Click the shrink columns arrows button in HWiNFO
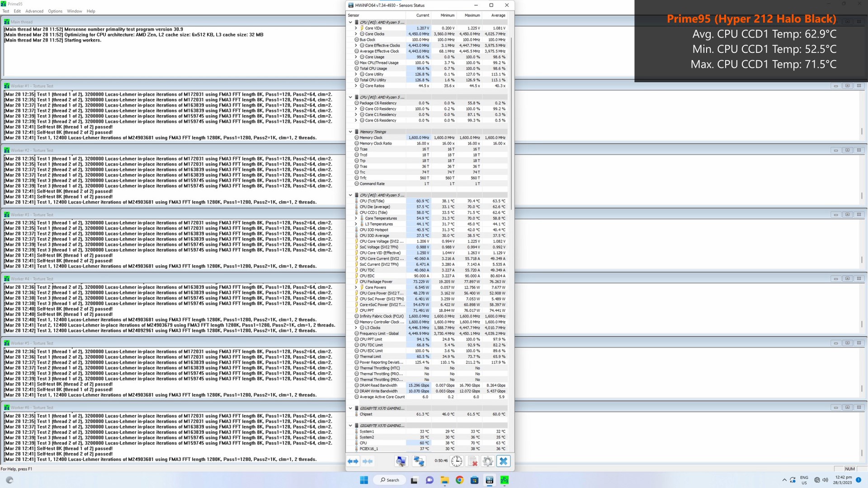The width and height of the screenshot is (868, 488). 368,461
